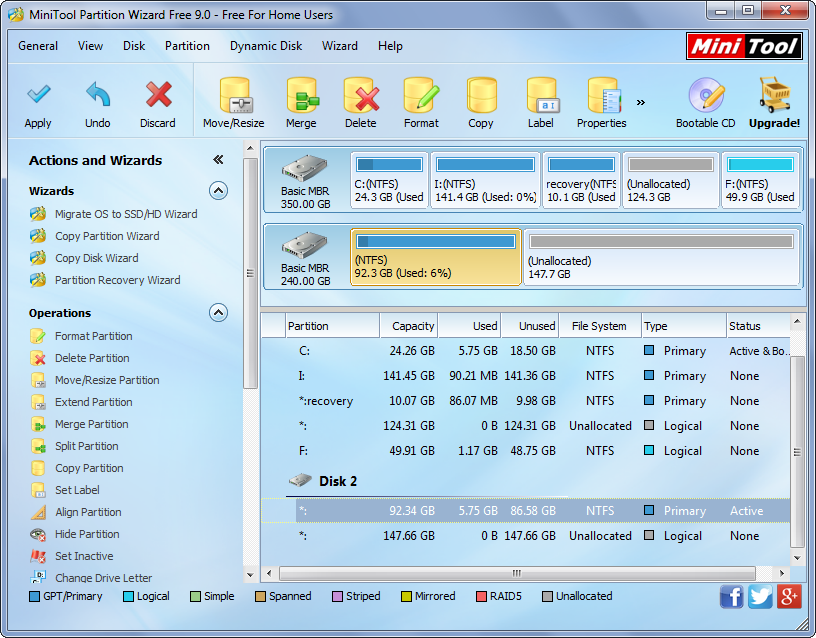Select the 124.3 GB Unallocated block
816x638 pixels.
tap(671, 180)
